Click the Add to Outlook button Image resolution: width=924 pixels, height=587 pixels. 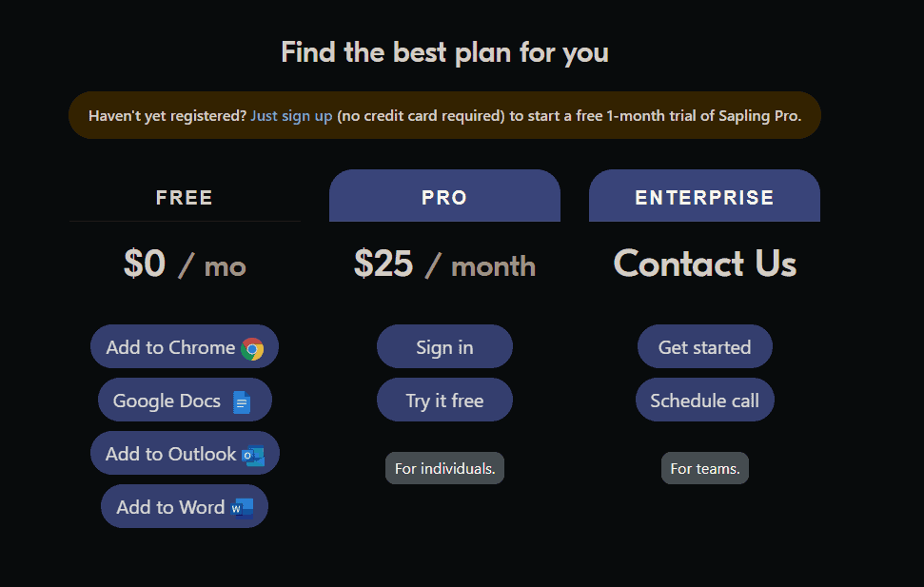pos(185,453)
